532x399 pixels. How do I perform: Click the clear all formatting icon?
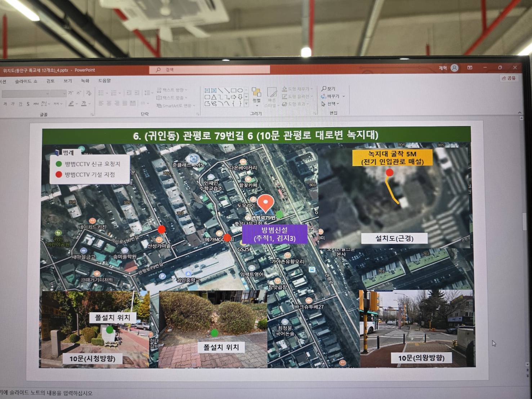pyautogui.click(x=89, y=93)
